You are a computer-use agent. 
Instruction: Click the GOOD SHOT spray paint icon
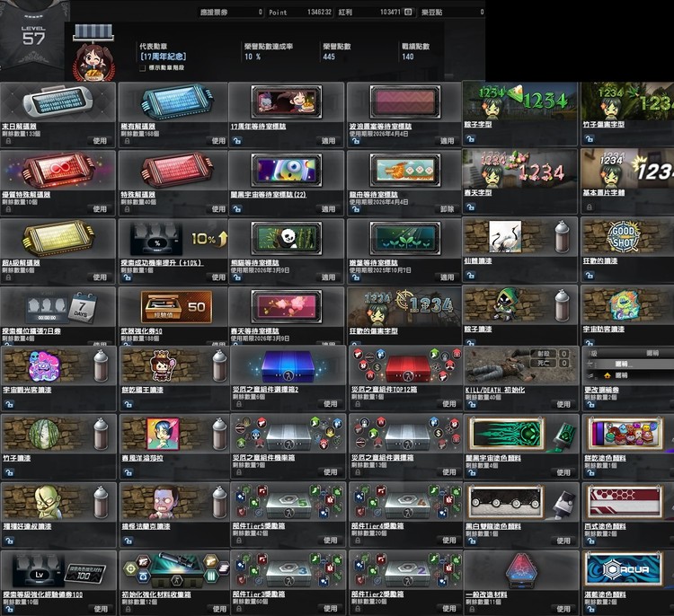[624, 236]
